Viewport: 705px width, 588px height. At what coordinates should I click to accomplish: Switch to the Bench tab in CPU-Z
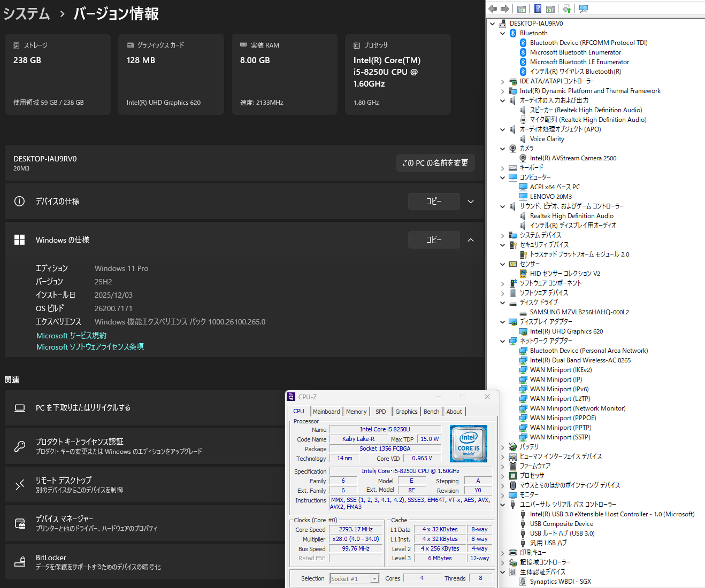click(x=431, y=411)
